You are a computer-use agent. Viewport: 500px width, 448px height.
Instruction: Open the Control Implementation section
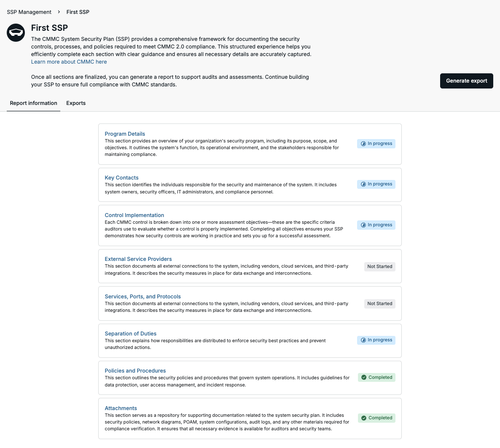pyautogui.click(x=134, y=215)
